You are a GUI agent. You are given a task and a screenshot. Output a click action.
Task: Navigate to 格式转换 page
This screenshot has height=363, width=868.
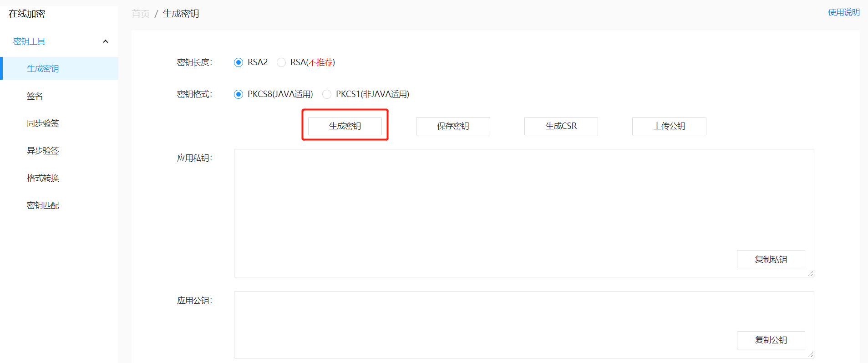tap(43, 178)
